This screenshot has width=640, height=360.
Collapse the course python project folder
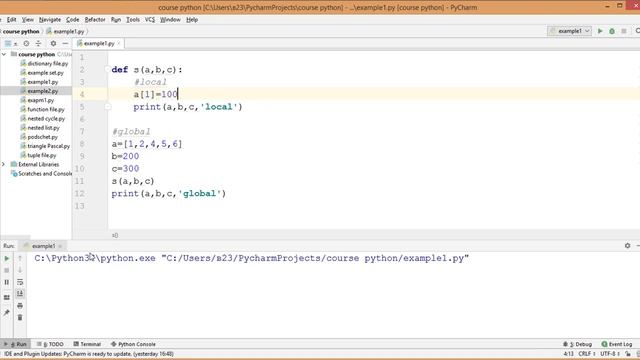click(x=4, y=54)
